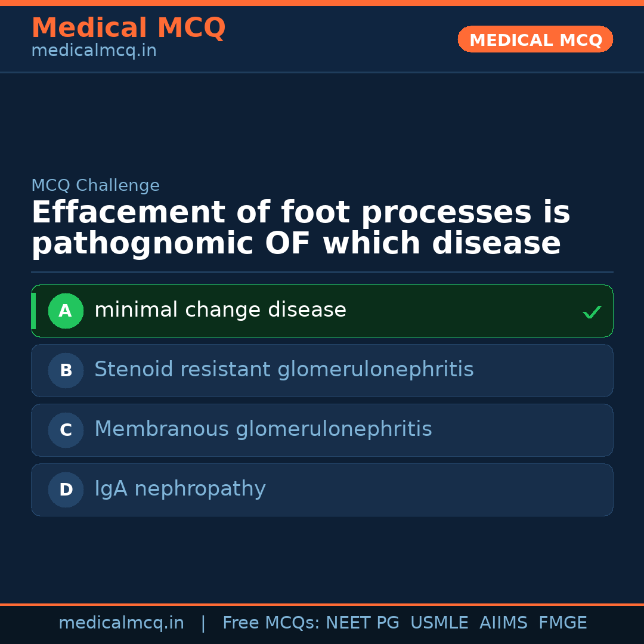
Task: Choose the 'minimal change disease' answer text
Action: click(x=220, y=310)
